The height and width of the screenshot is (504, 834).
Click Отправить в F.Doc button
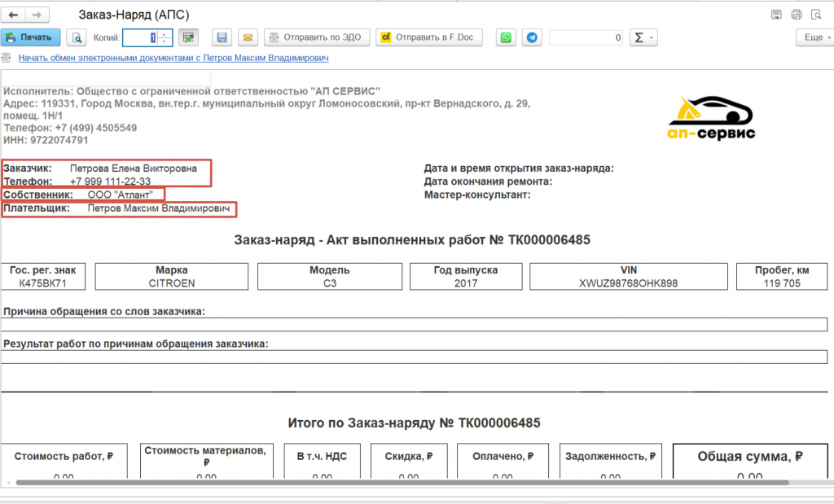pos(429,37)
